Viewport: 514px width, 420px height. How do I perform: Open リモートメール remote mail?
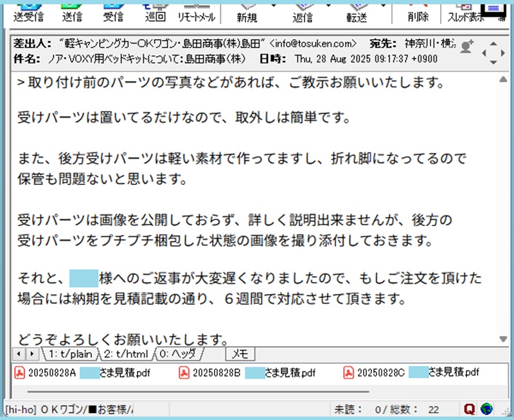tap(195, 14)
